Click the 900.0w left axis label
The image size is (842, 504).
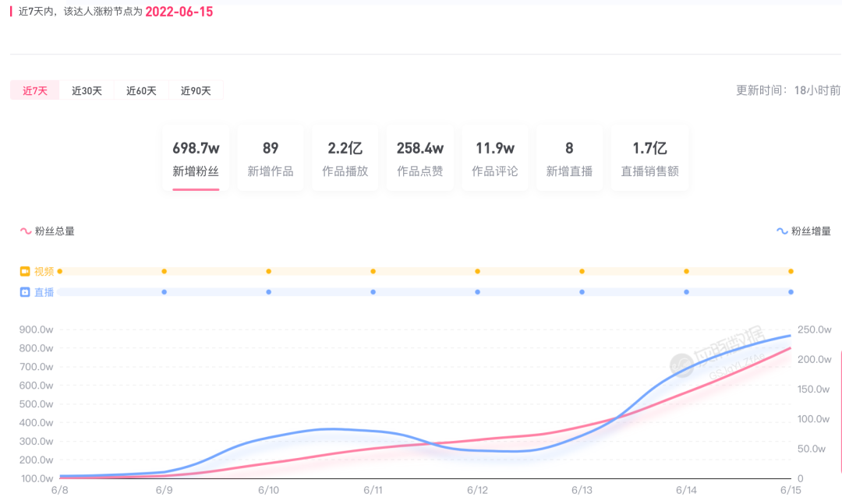click(x=36, y=330)
